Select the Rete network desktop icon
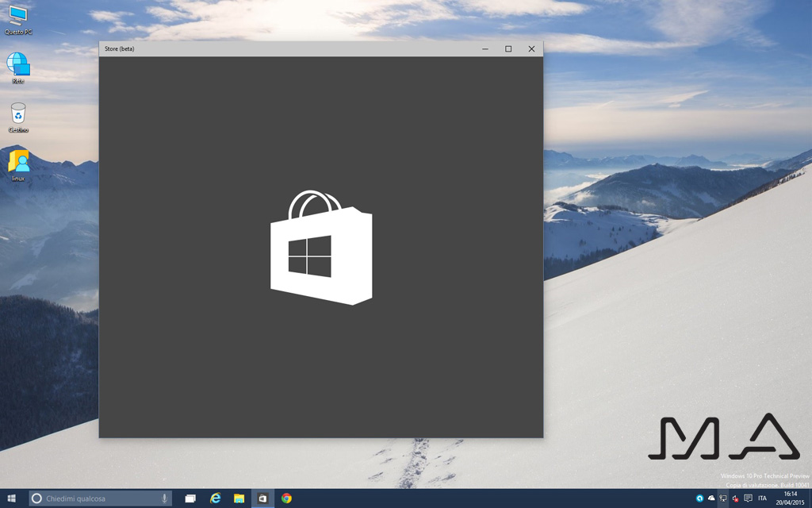The height and width of the screenshot is (508, 812). (x=18, y=68)
